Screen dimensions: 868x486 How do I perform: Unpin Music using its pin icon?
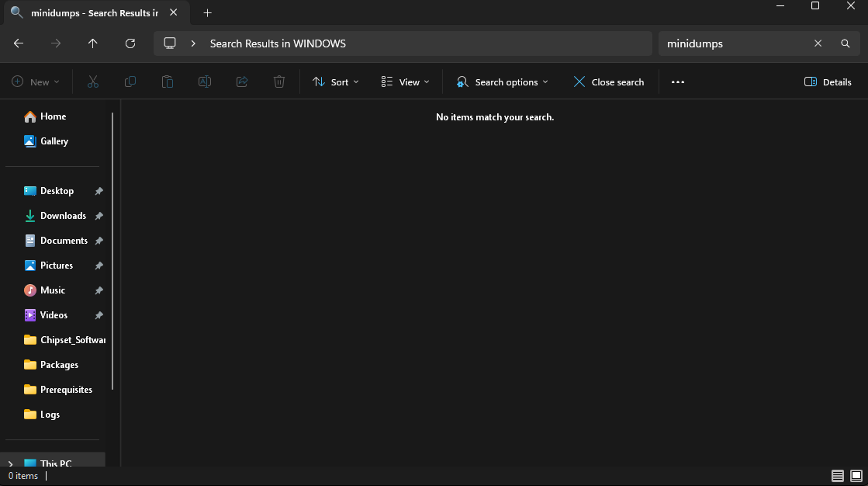click(x=99, y=290)
